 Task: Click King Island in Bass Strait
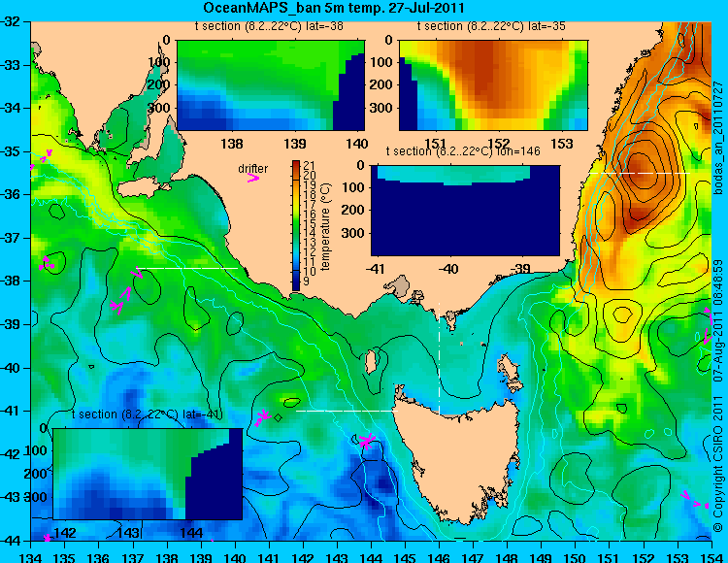[371, 362]
